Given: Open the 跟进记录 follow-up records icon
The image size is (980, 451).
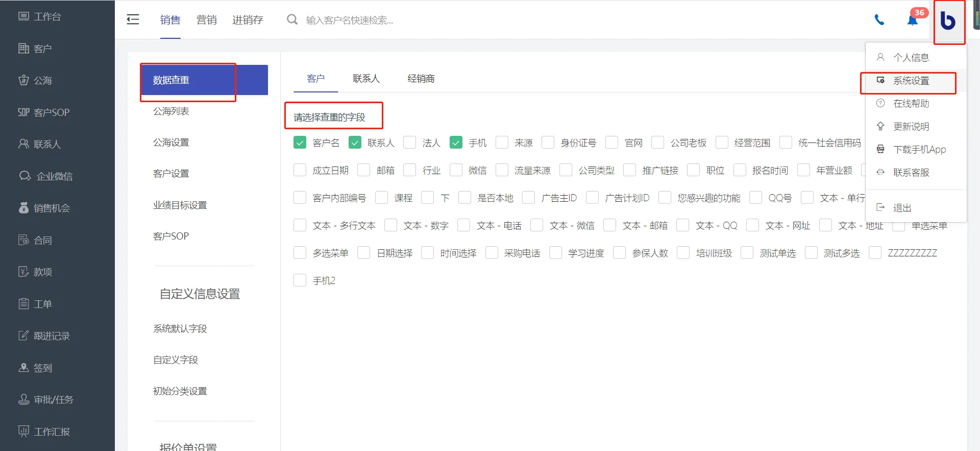Looking at the screenshot, I should tap(23, 336).
